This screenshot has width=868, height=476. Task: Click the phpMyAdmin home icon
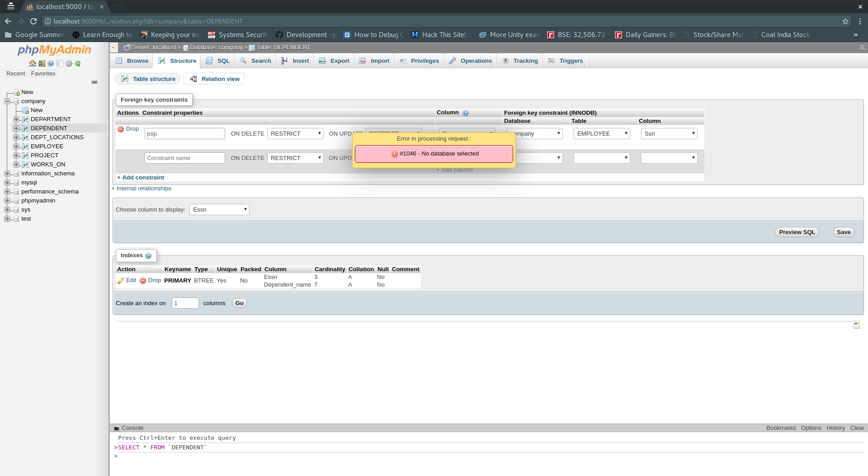[x=32, y=63]
